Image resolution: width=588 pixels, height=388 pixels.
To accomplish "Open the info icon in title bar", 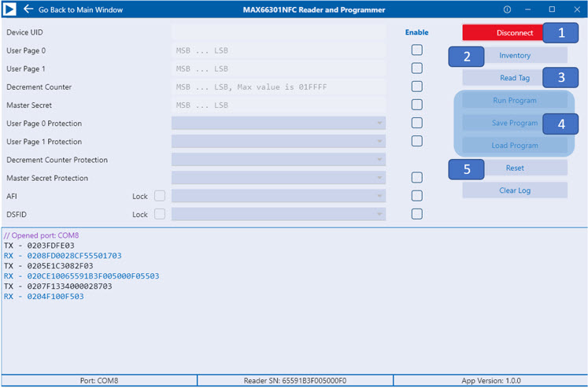I will (x=507, y=9).
